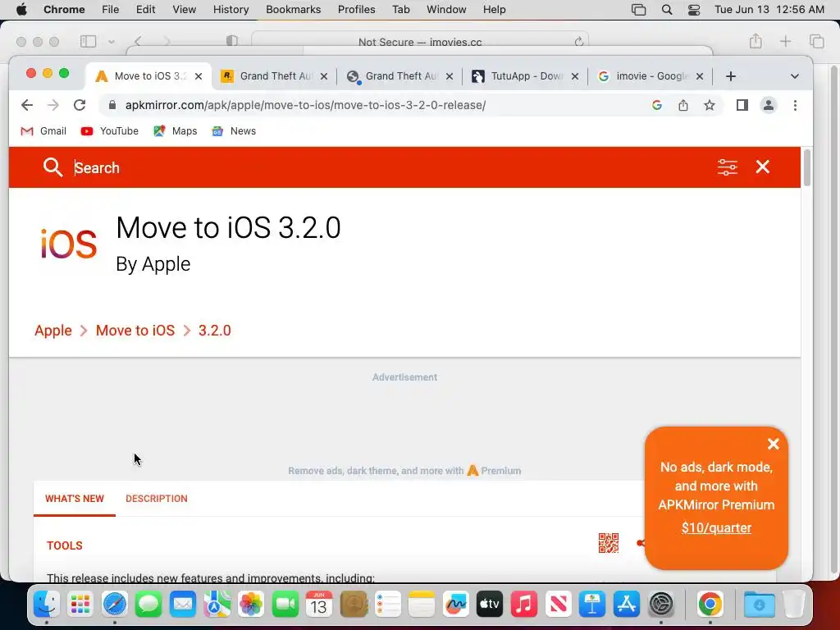This screenshot has width=840, height=630.
Task: Open Safari from the Dock
Action: coord(115,605)
